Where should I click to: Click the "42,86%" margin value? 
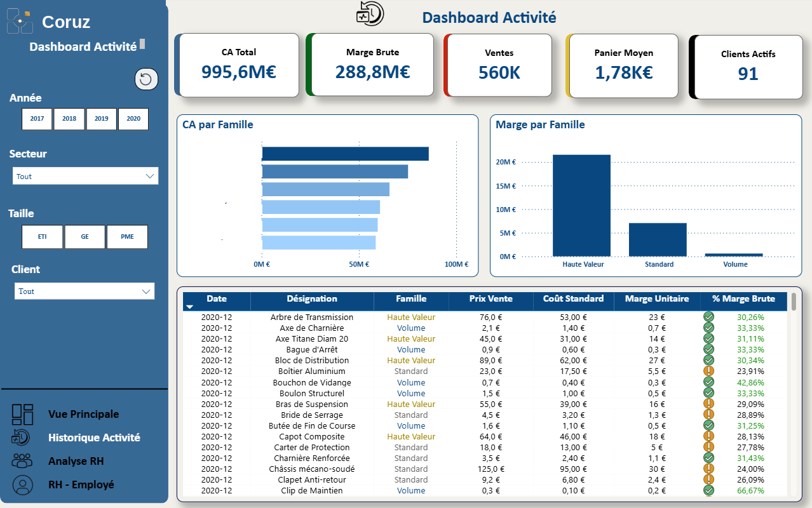click(x=750, y=382)
